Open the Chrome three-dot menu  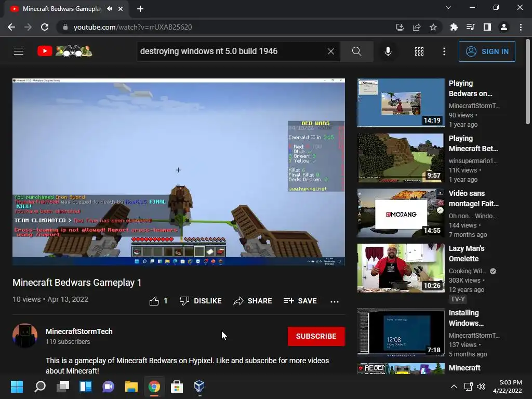point(521,27)
